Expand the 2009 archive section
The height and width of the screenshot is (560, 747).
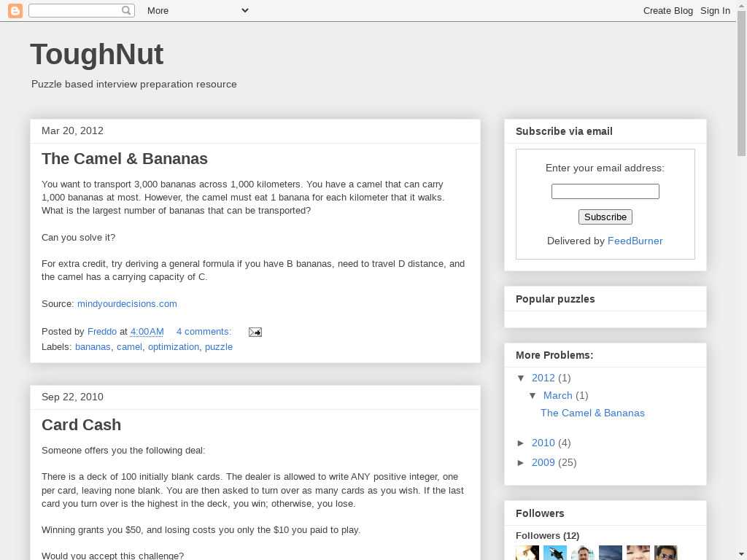click(x=522, y=462)
